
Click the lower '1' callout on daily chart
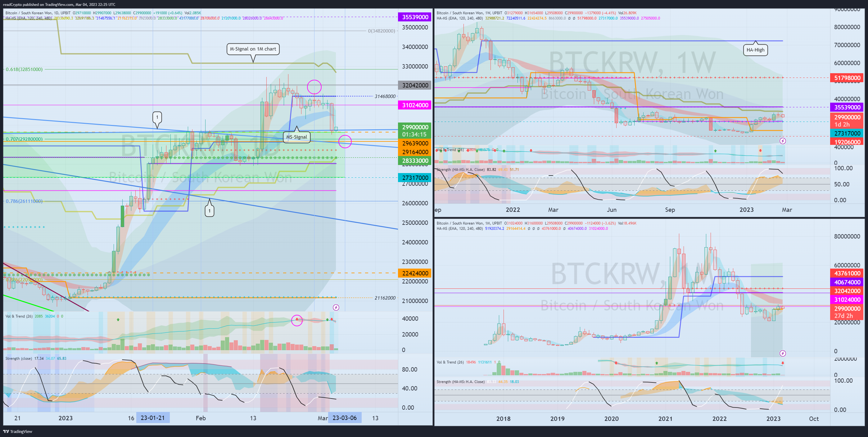point(210,211)
